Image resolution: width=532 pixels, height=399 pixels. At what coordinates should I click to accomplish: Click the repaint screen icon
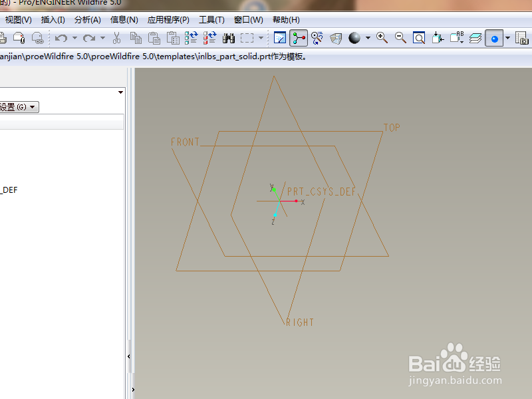[x=280, y=38]
